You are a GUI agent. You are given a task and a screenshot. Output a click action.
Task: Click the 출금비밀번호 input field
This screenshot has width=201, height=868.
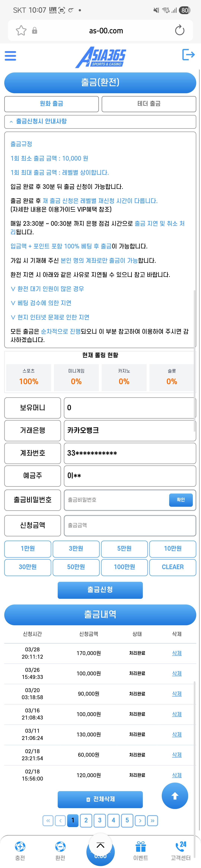point(114,500)
